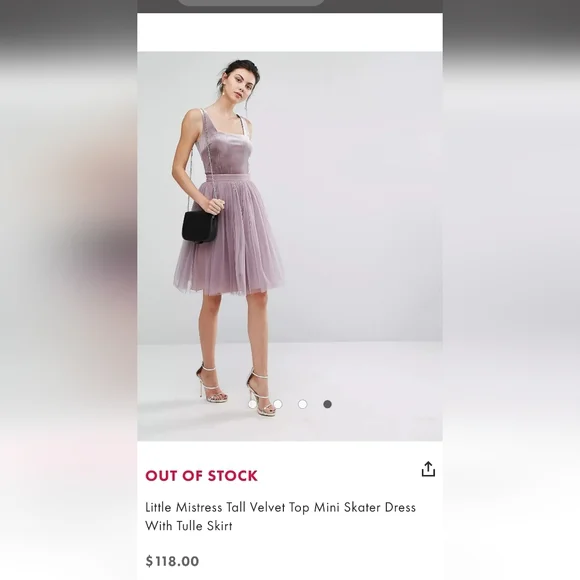Open the product photo of the model
The image size is (580, 580).
(290, 246)
